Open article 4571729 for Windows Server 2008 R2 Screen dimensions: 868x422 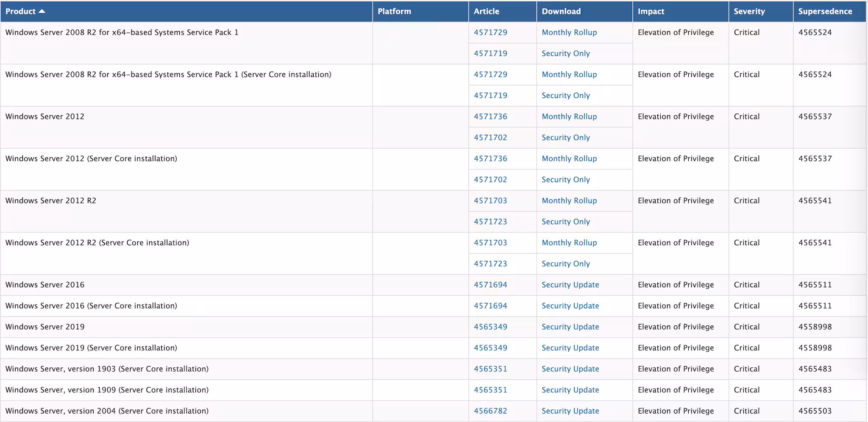pos(490,32)
